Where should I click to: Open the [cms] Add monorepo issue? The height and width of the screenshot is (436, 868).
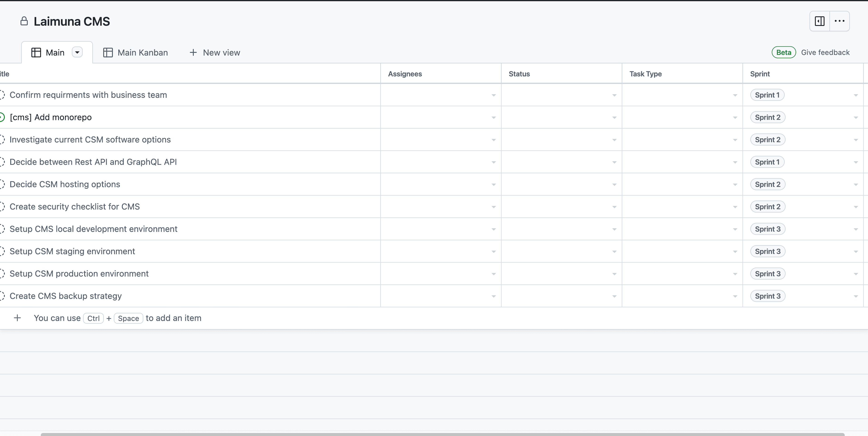[x=51, y=117]
